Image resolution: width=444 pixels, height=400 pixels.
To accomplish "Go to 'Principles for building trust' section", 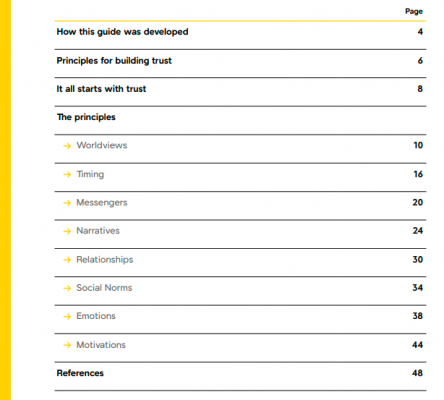I will pyautogui.click(x=114, y=61).
